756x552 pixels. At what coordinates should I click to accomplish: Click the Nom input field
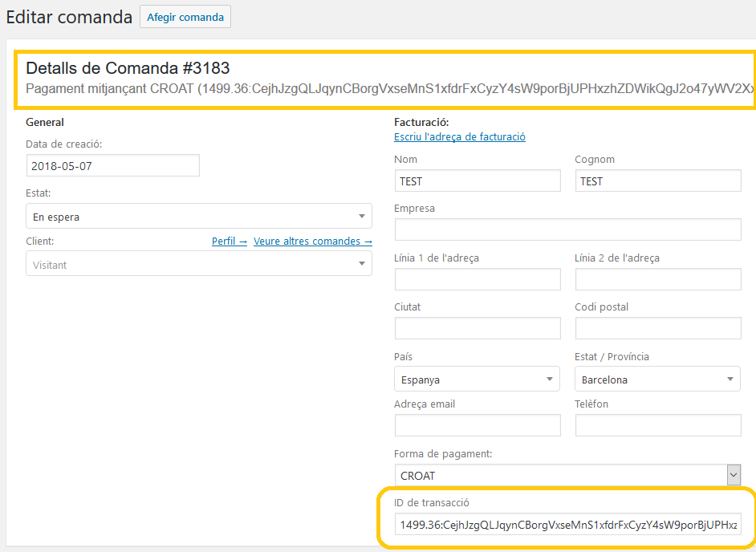point(478,181)
